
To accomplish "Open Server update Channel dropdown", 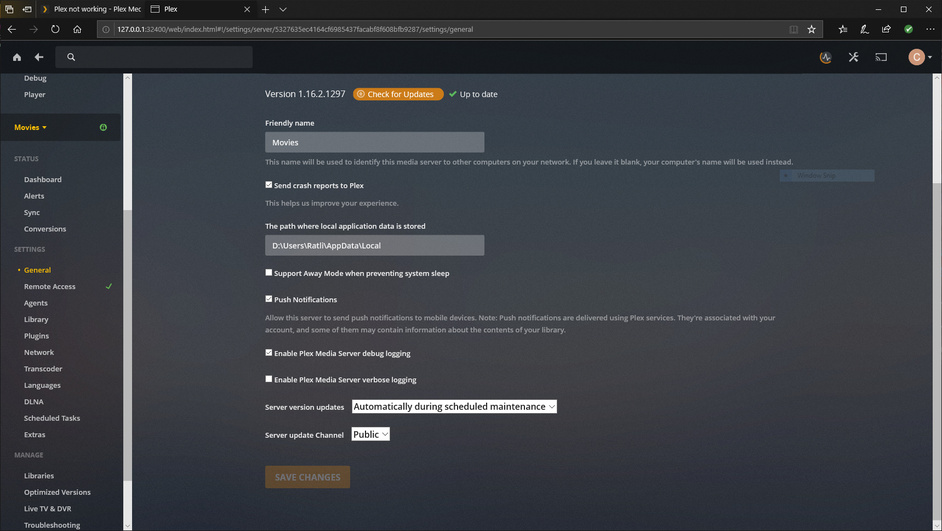I will coord(371,434).
